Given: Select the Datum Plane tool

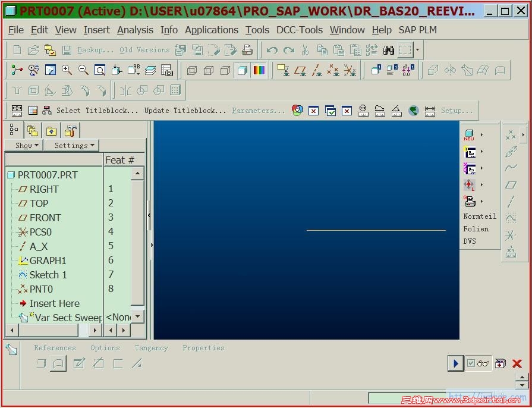Looking at the screenshot, I should click(511, 184).
